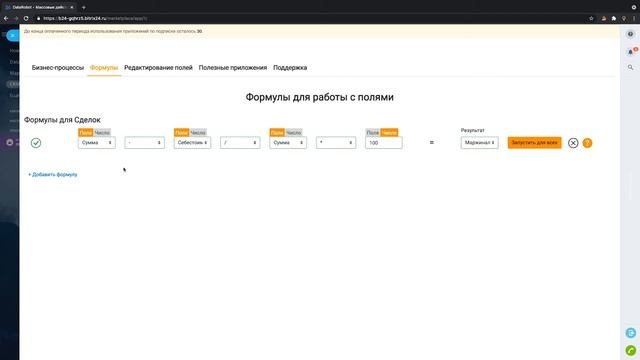Viewport: 640px width, 360px height.
Task: Open the help icon in the right sidebar
Action: 630,34
